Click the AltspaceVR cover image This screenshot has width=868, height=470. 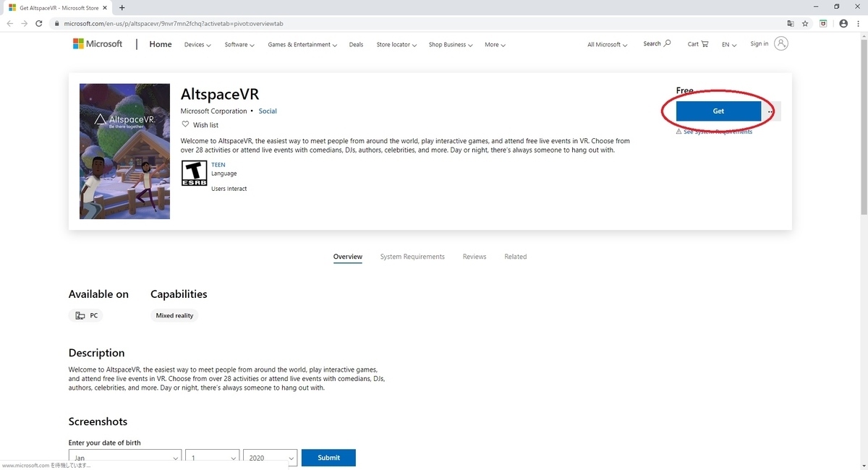click(124, 151)
